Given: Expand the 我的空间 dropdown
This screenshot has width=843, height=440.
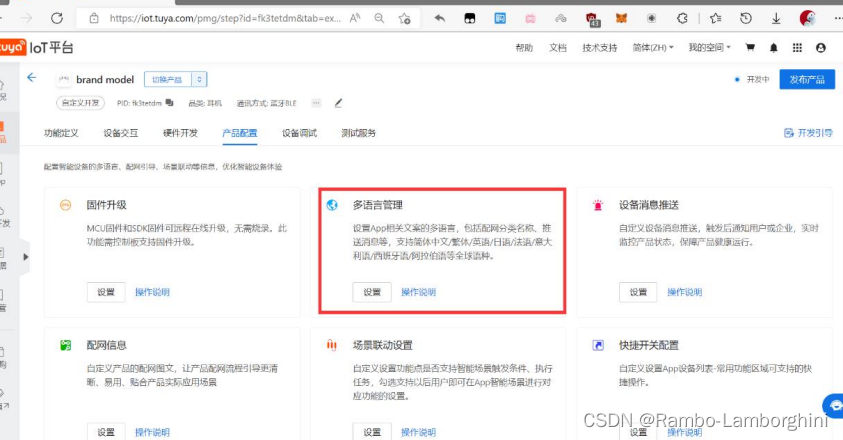Looking at the screenshot, I should coord(709,48).
